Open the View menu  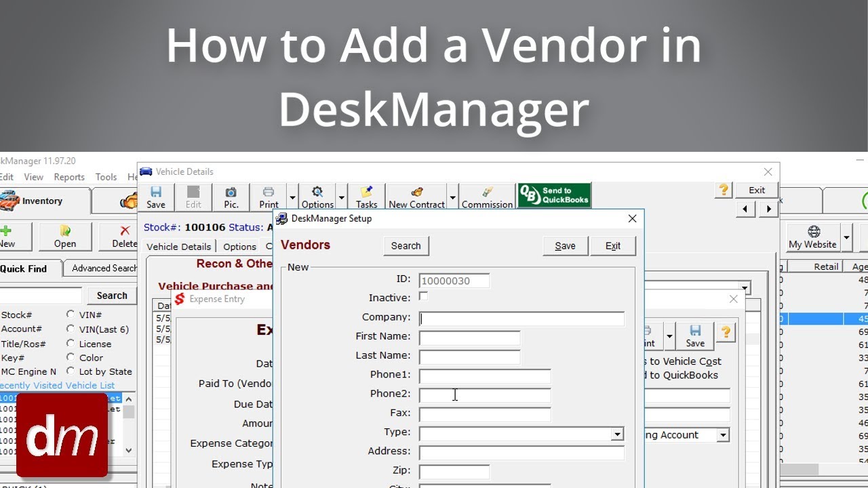click(33, 177)
